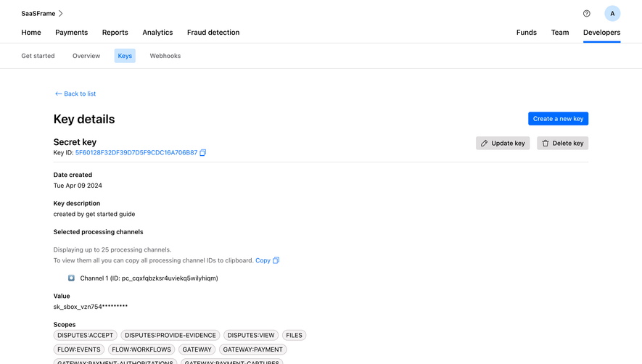Click the FILES scope tag
Image resolution: width=642 pixels, height=364 pixels.
(294, 335)
